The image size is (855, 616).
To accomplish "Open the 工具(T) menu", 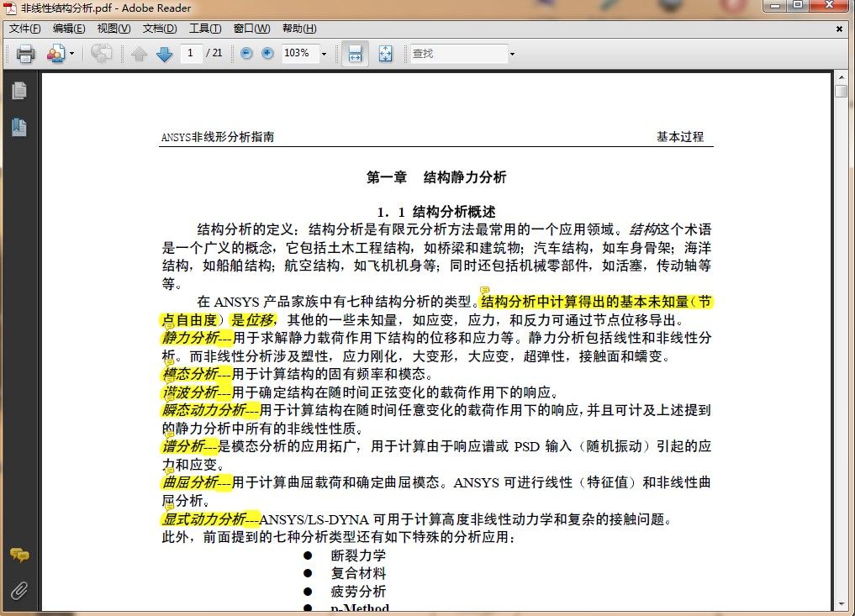I will pyautogui.click(x=205, y=29).
